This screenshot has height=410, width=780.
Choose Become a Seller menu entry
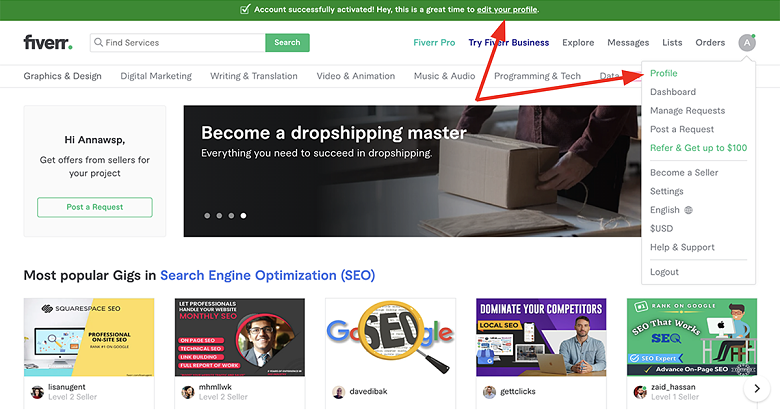pyautogui.click(x=684, y=173)
